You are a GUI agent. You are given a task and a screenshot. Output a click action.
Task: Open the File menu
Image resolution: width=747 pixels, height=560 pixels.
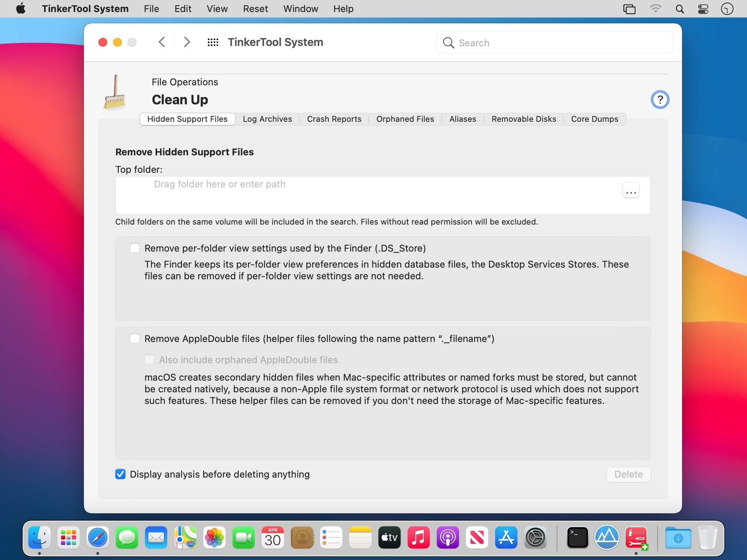pos(151,9)
